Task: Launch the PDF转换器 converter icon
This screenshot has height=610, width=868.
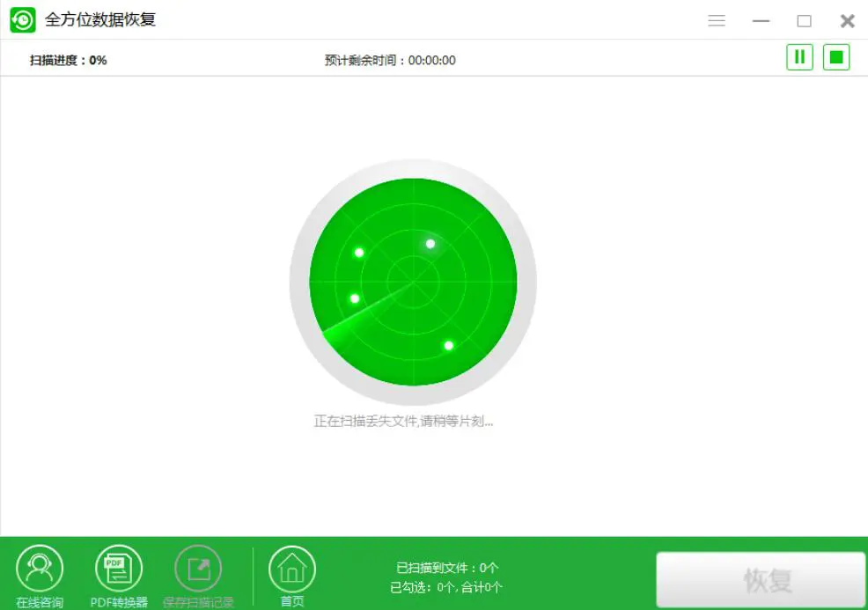Action: pyautogui.click(x=117, y=568)
